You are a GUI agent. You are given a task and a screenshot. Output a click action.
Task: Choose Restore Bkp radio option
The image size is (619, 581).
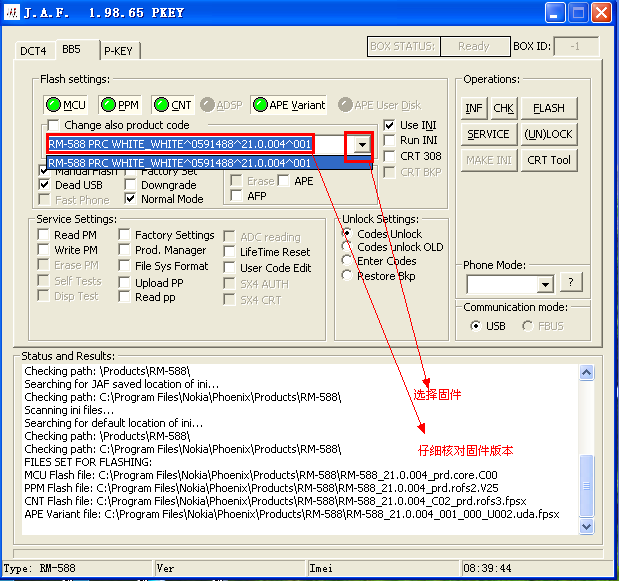pos(347,276)
